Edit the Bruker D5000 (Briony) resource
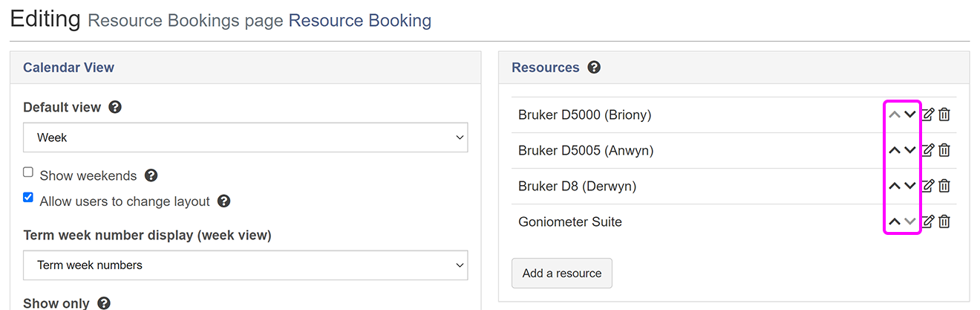The image size is (980, 310). [928, 114]
